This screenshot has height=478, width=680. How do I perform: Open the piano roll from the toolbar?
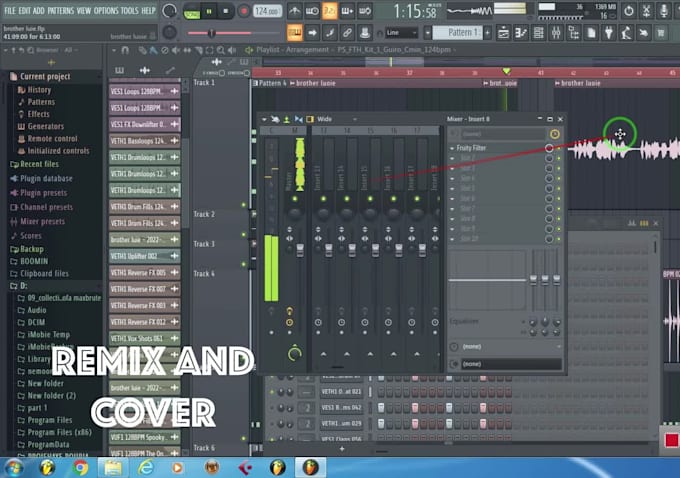[520, 33]
